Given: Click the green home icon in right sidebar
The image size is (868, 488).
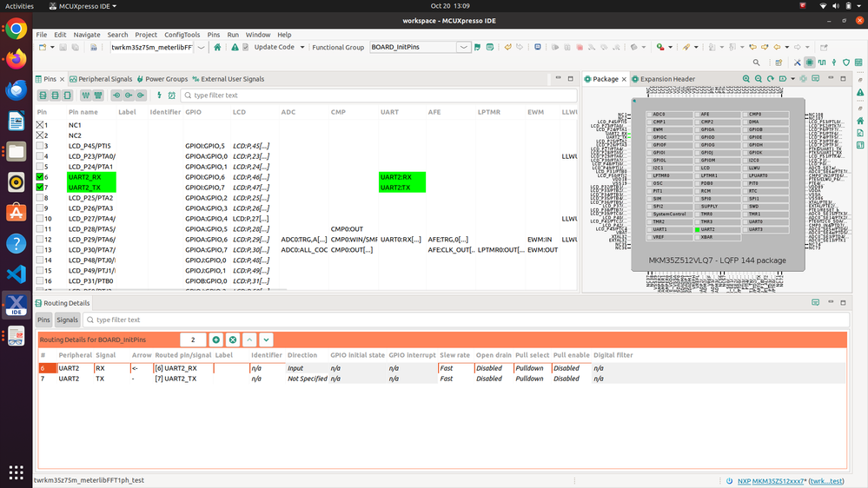Looking at the screenshot, I should (859, 121).
